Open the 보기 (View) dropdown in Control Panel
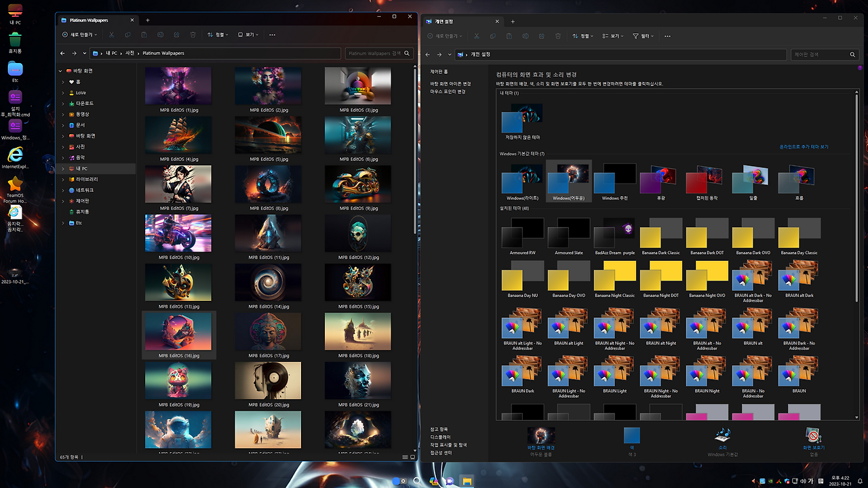Image resolution: width=868 pixels, height=488 pixels. (x=612, y=35)
